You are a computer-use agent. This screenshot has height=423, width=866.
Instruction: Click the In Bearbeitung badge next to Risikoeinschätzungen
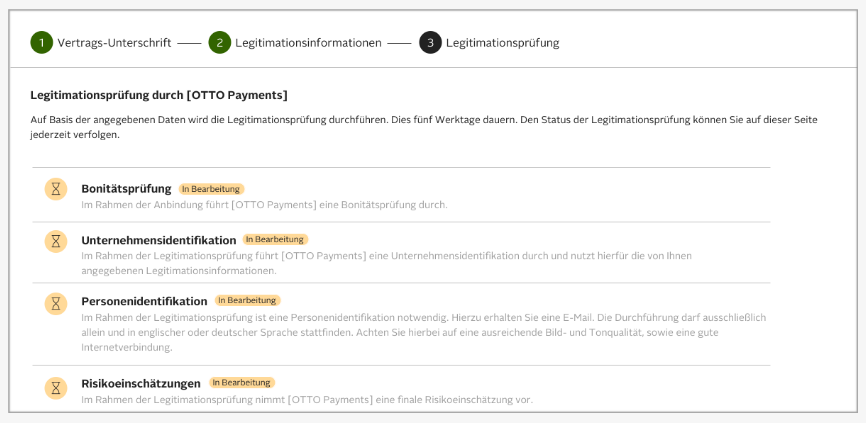tap(242, 382)
